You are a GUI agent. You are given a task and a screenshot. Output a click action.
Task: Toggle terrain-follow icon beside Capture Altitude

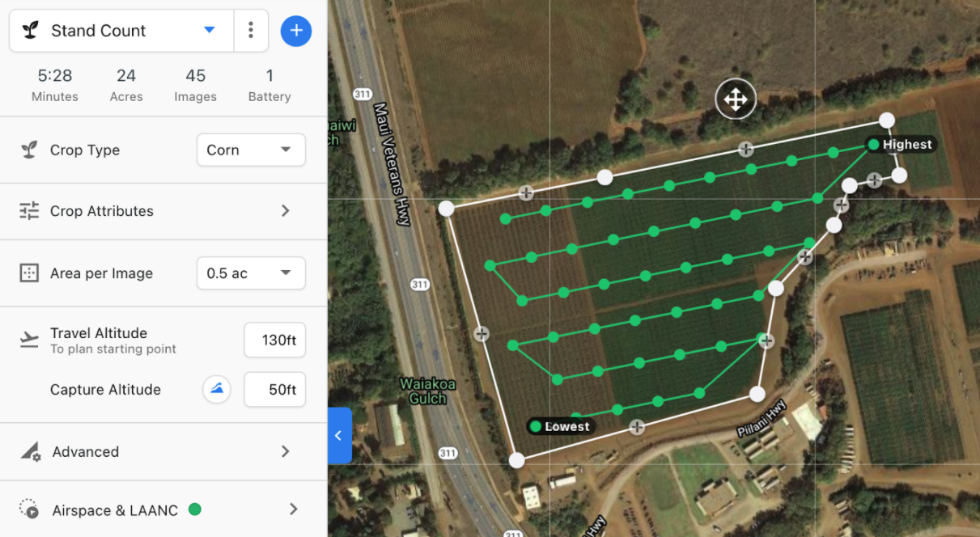point(217,390)
